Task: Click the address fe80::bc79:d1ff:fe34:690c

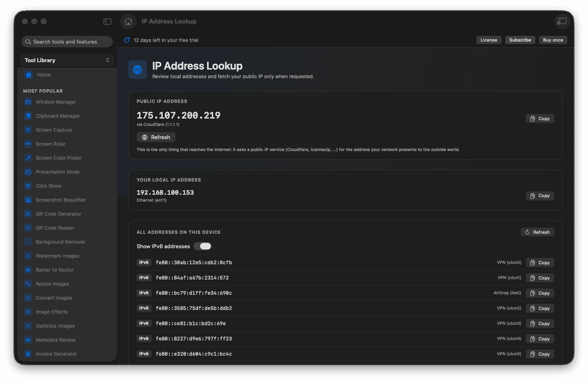Action: pyautogui.click(x=194, y=293)
